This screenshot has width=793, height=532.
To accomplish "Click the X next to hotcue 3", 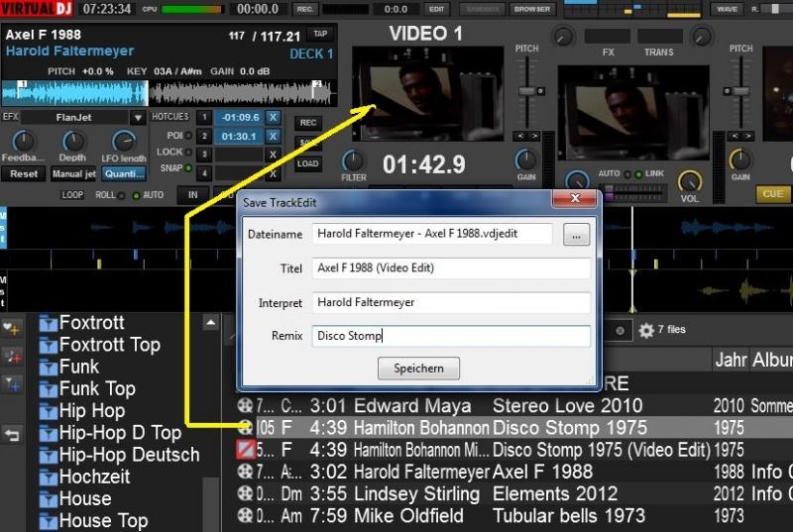I will pyautogui.click(x=273, y=155).
